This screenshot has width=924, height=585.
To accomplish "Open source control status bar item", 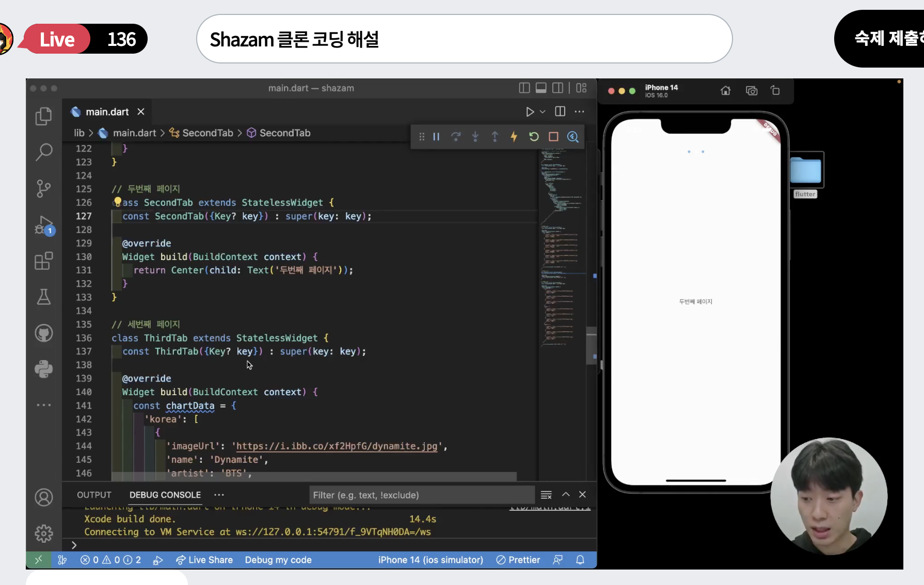I will 62,560.
